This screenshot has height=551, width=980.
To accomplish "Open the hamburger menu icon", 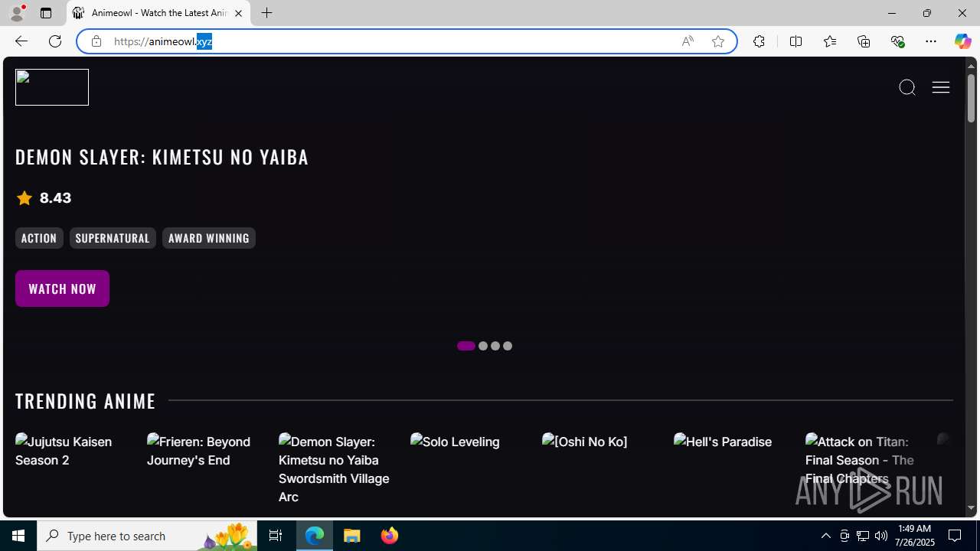I will (941, 87).
